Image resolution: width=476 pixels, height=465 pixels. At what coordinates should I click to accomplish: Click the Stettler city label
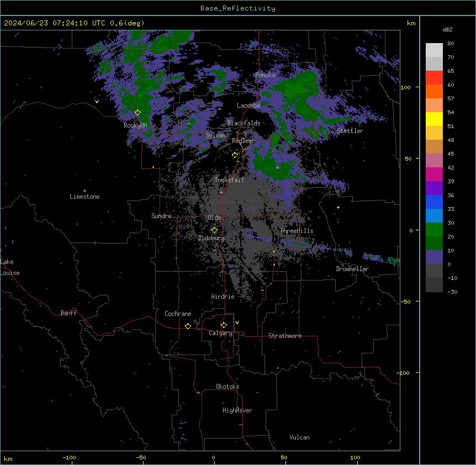point(350,131)
